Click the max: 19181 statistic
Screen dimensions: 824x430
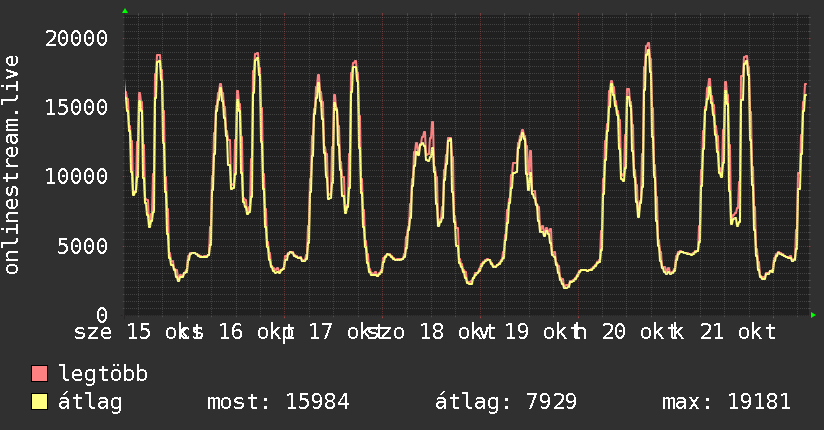click(726, 402)
